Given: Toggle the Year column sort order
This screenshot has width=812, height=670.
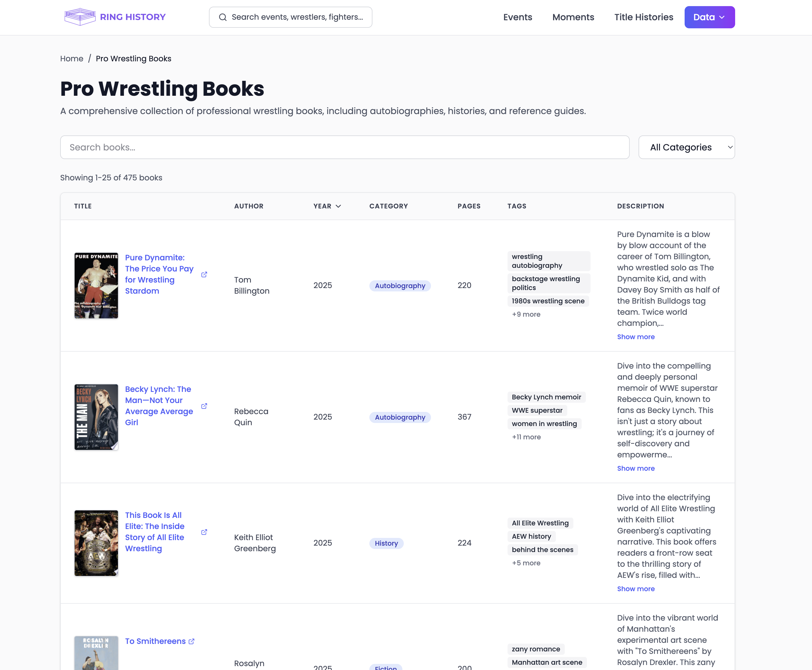Looking at the screenshot, I should pos(327,206).
